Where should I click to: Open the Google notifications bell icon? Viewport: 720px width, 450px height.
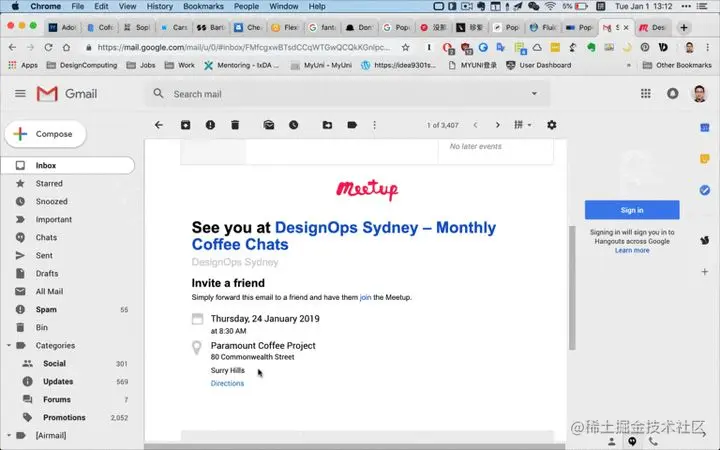[673, 94]
